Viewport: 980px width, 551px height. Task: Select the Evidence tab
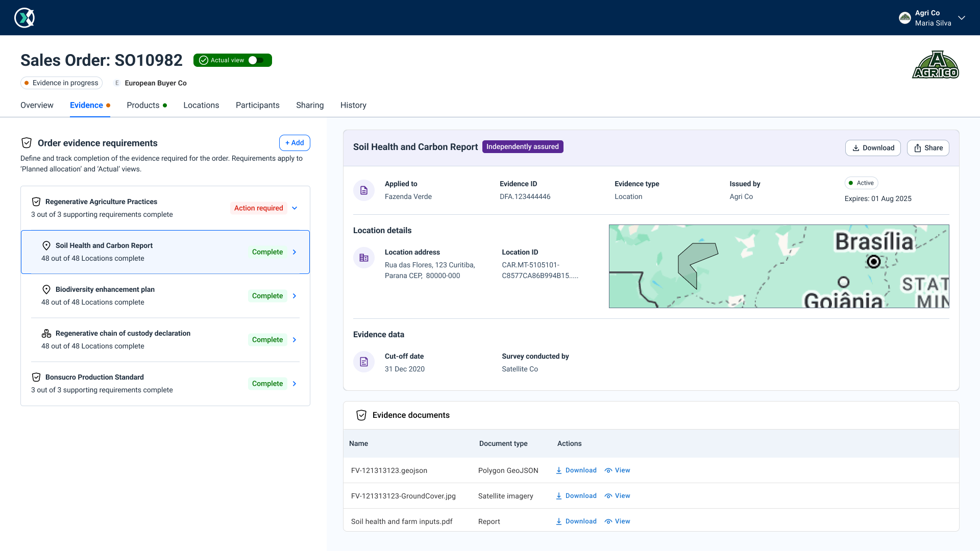[x=90, y=105]
